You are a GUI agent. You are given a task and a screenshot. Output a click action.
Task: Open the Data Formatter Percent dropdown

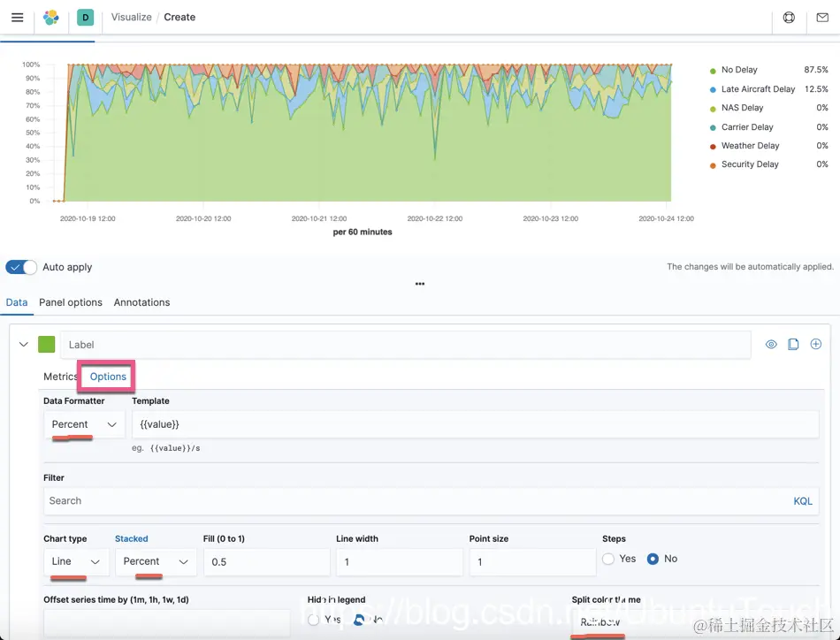(84, 424)
